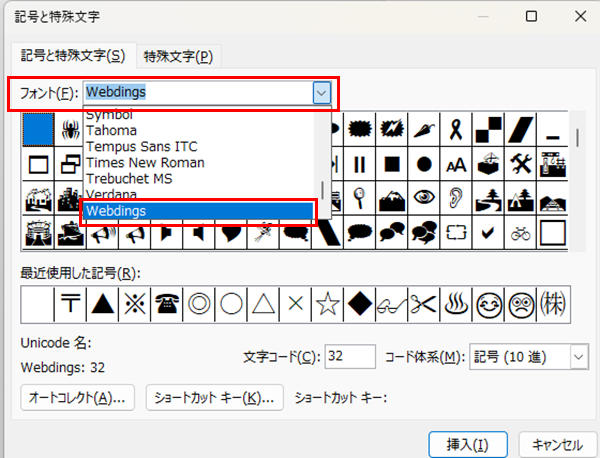Screen dimensions: 600x458
Task: Pick the awareness ribbon symbol
Action: point(456,130)
